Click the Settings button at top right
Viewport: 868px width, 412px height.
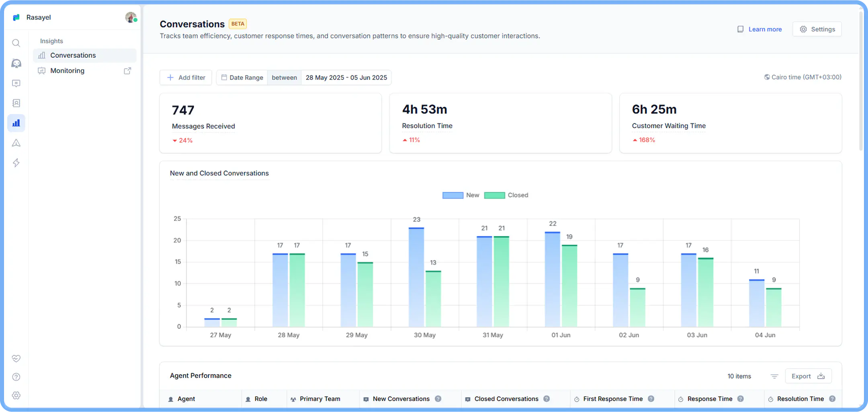(817, 29)
